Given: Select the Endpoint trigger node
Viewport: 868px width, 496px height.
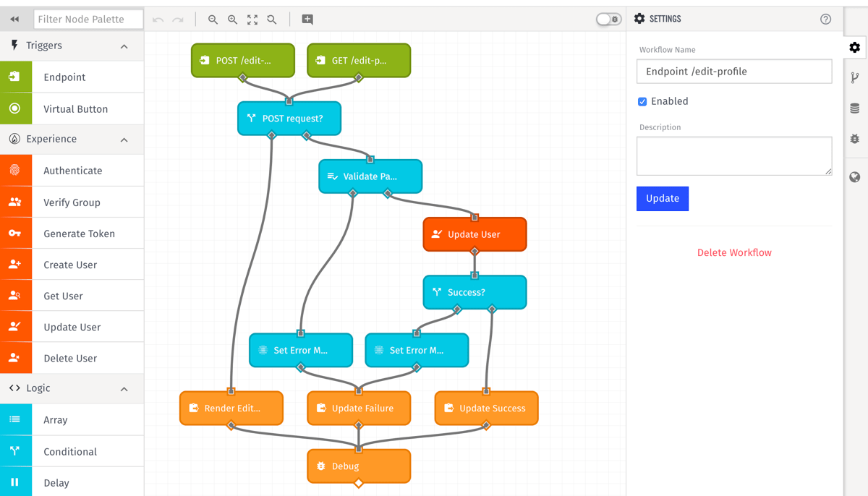Looking at the screenshot, I should click(x=72, y=77).
